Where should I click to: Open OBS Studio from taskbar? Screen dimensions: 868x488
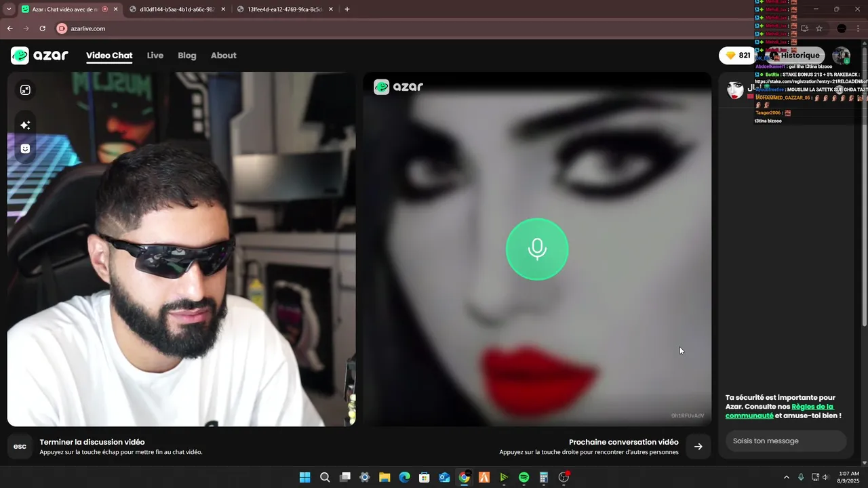(x=564, y=477)
